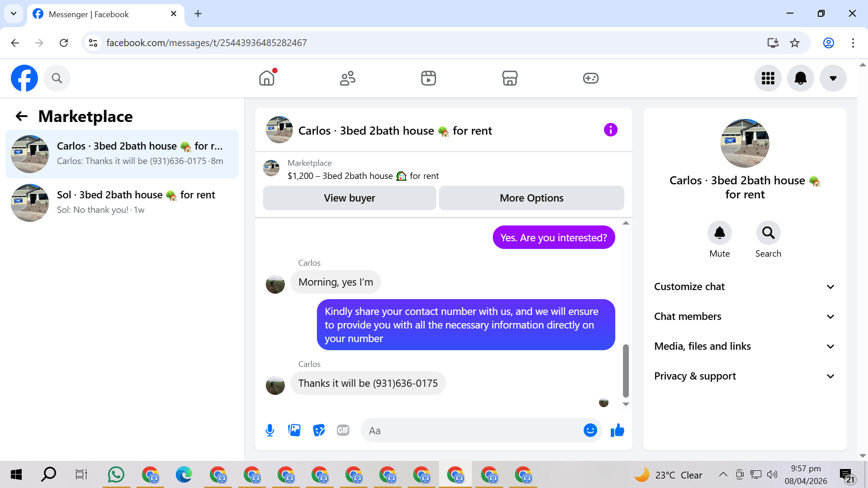Screen dimensions: 868x488
Task: Go to Marketplace tab in top navigation
Action: tap(509, 78)
